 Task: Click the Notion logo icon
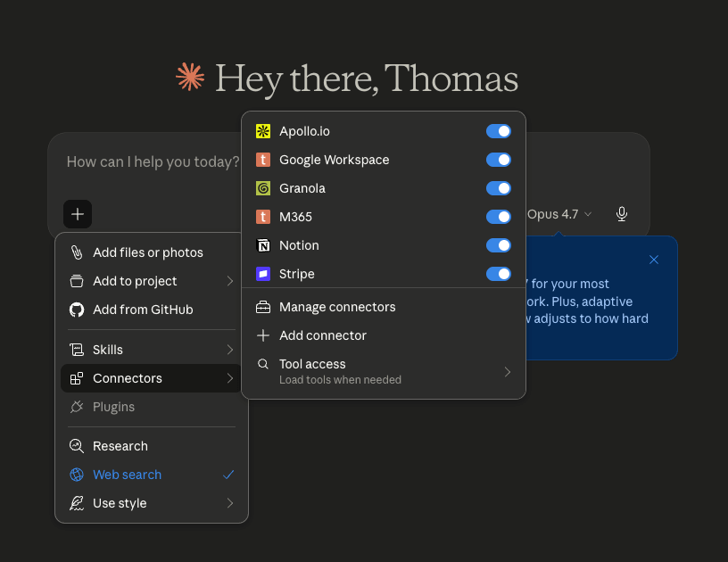[263, 245]
